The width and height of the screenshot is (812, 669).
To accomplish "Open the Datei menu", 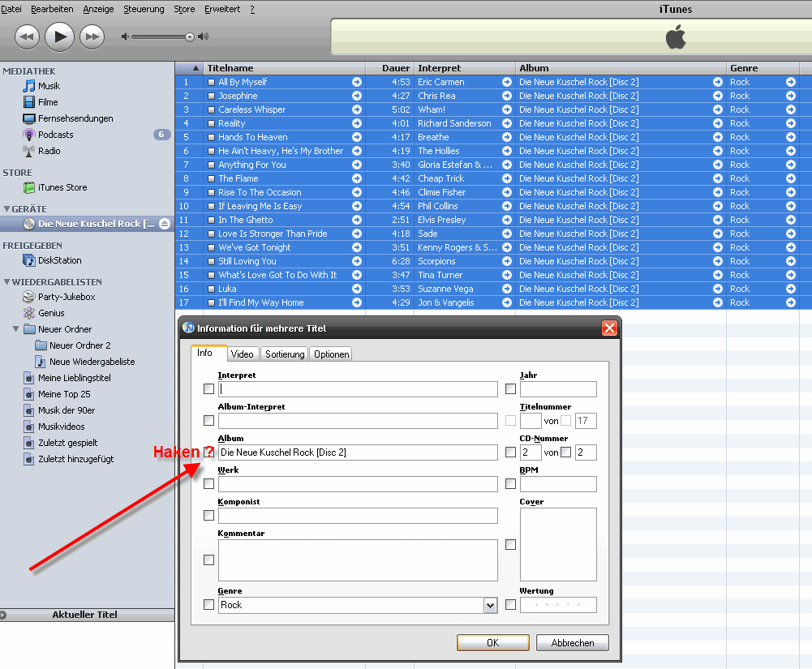I will coord(11,9).
